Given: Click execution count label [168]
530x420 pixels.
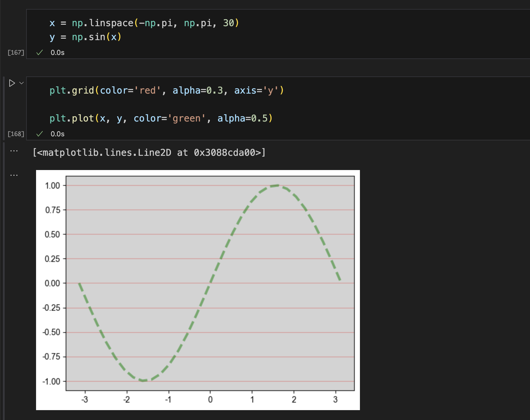Looking at the screenshot, I should coord(16,134).
